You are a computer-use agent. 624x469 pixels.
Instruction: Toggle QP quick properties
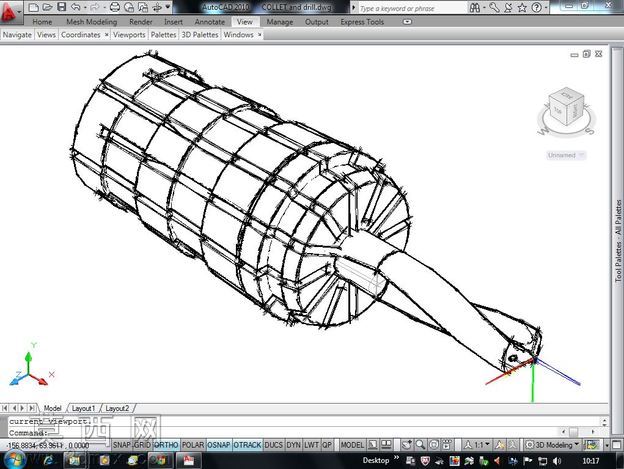[x=327, y=445]
